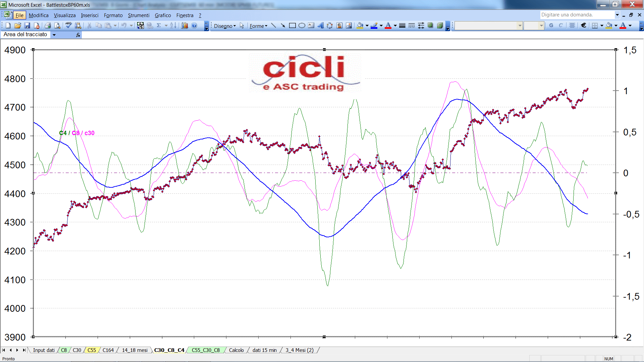Click the Sort Ascending A-Z icon
Screen dimensions: 644x362
[173, 25]
